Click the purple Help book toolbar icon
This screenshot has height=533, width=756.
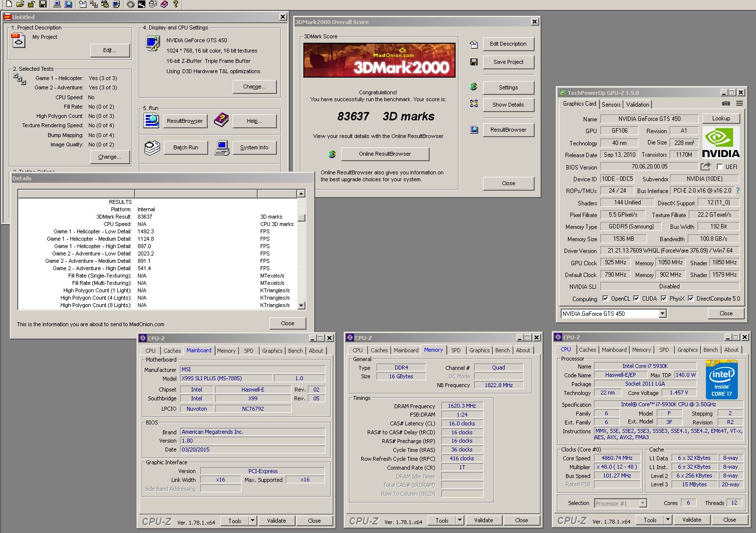(x=164, y=4)
